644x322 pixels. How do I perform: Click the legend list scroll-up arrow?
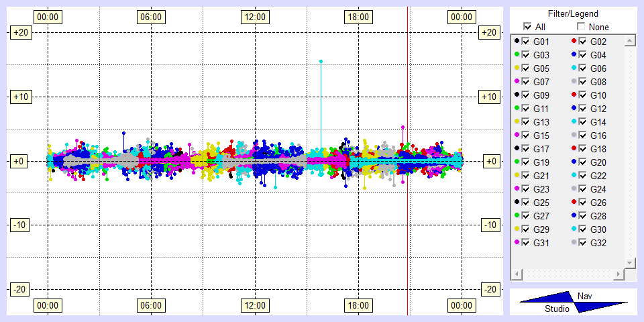629,42
